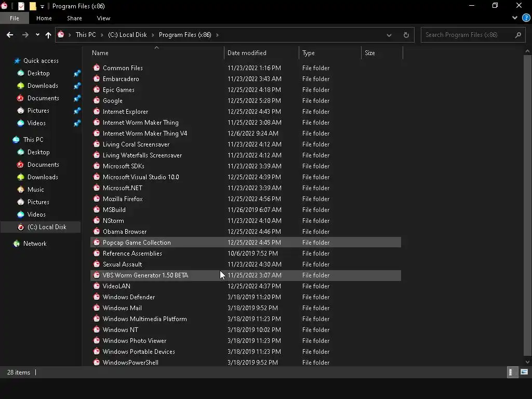The height and width of the screenshot is (399, 532).
Task: Jump to This PC in the breadcrumb
Action: click(x=86, y=35)
